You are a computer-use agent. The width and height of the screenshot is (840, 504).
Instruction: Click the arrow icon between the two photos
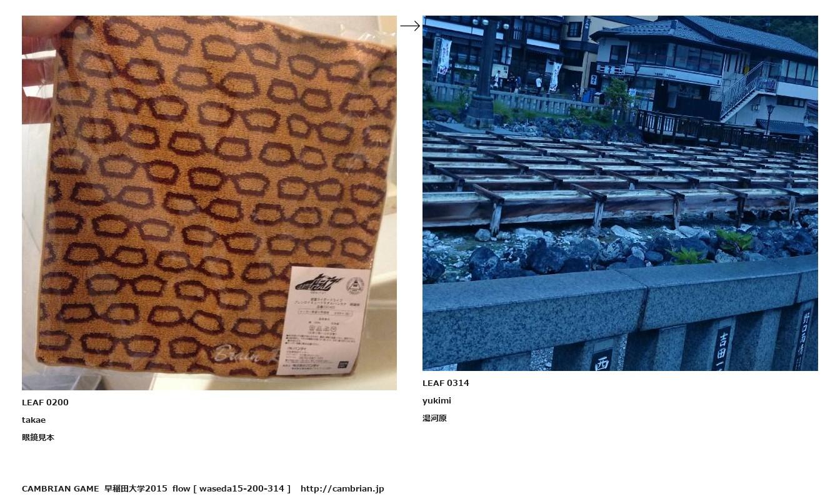410,26
